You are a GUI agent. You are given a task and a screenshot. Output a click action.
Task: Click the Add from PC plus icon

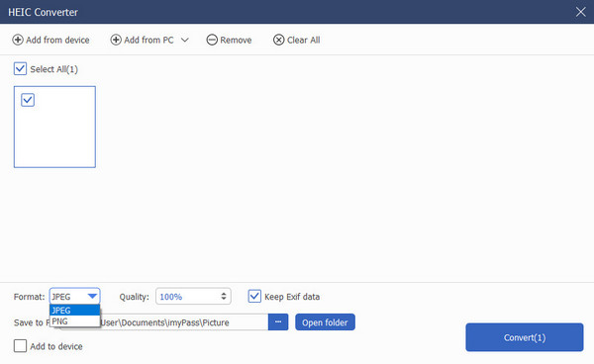116,40
